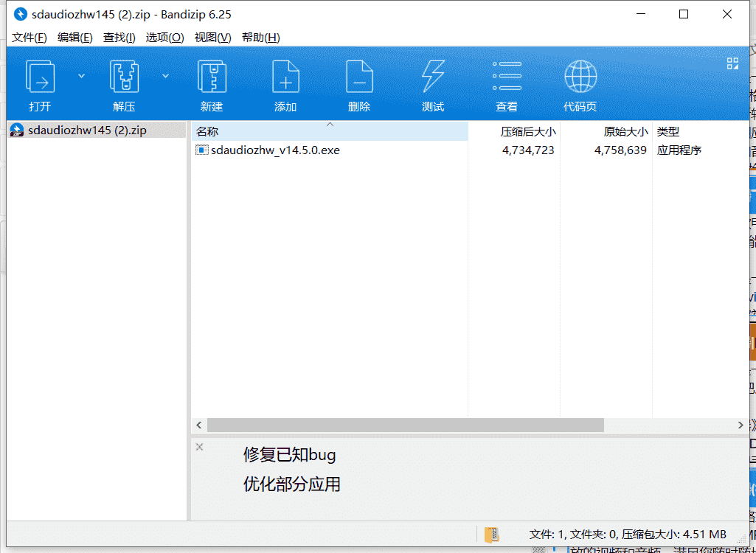The height and width of the screenshot is (553, 756).
Task: Click the exe file icon in list
Action: (x=201, y=150)
